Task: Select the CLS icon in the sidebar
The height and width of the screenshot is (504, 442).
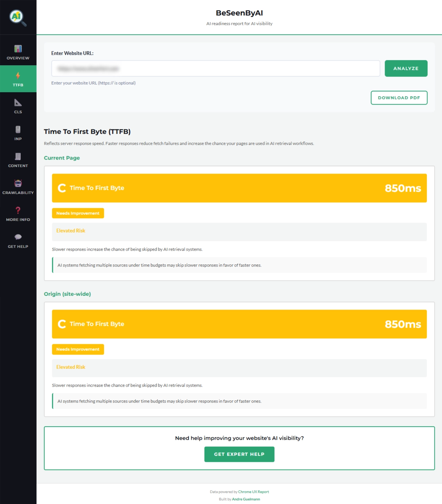Action: coord(18,103)
